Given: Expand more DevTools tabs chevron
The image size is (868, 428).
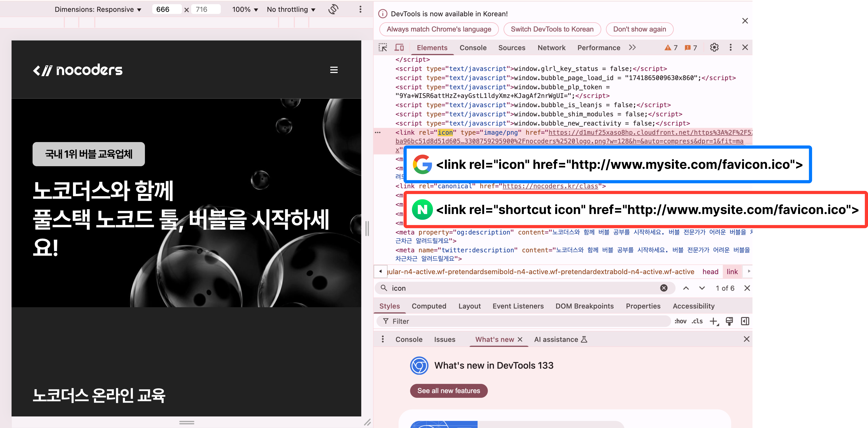Looking at the screenshot, I should click(632, 48).
